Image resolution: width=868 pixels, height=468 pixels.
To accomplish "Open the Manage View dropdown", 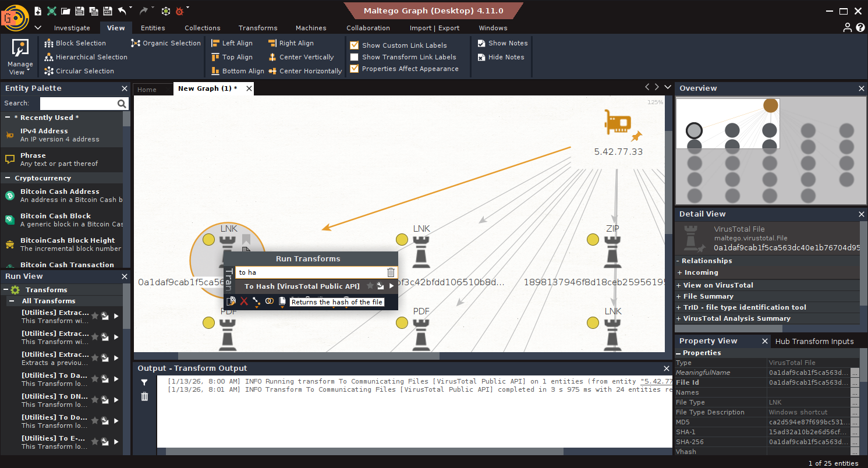I will [x=20, y=59].
